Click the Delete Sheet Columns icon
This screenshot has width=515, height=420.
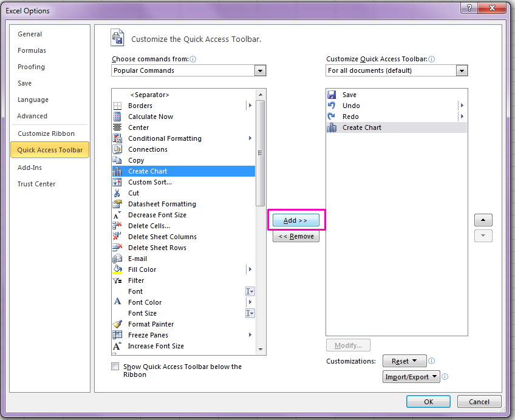click(x=117, y=237)
